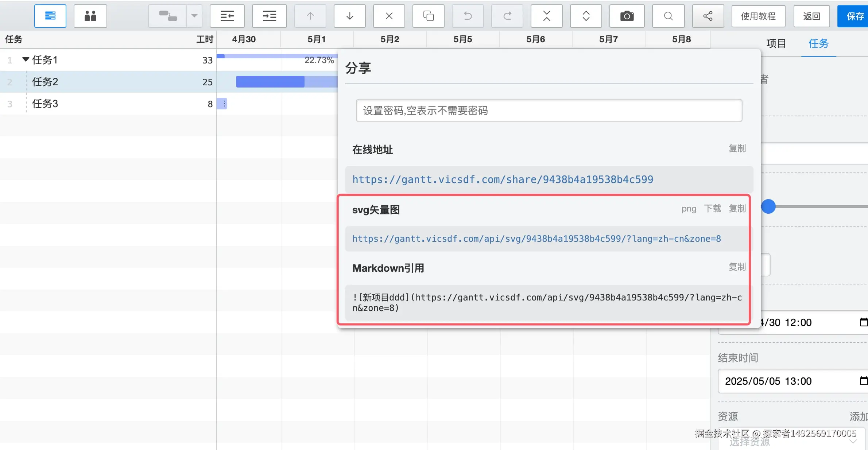Open the resource people view icon
This screenshot has width=868, height=450.
[90, 16]
